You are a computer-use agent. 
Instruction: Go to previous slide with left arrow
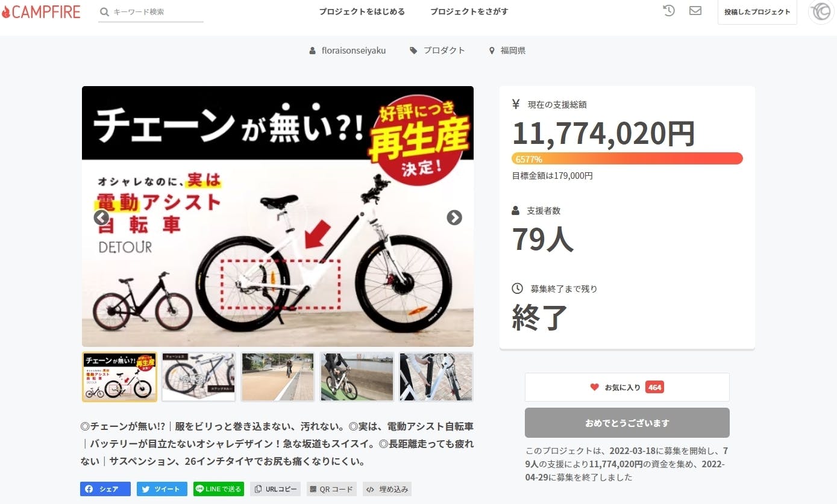click(x=101, y=217)
